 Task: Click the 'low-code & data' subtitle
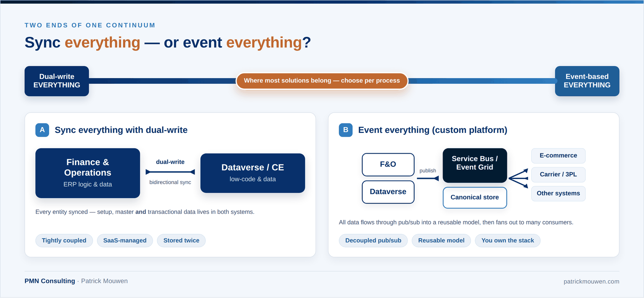(x=253, y=179)
